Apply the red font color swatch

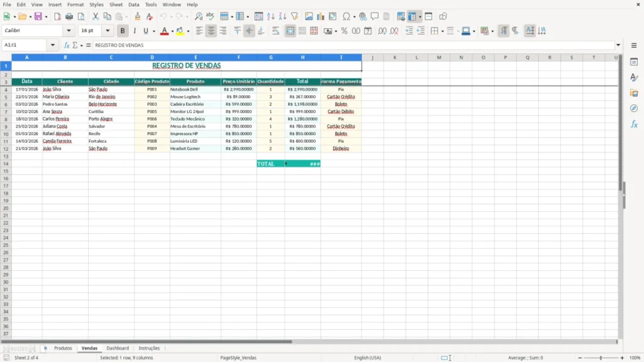pos(164,31)
